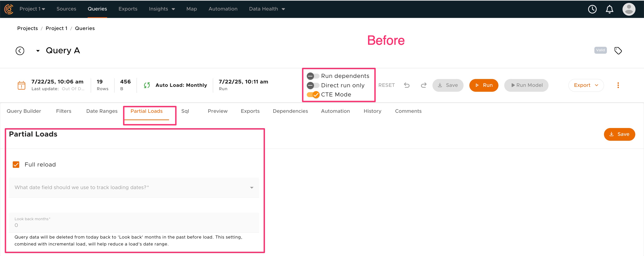The image size is (644, 256).
Task: Click the Projects breadcrumb link
Action: click(28, 28)
